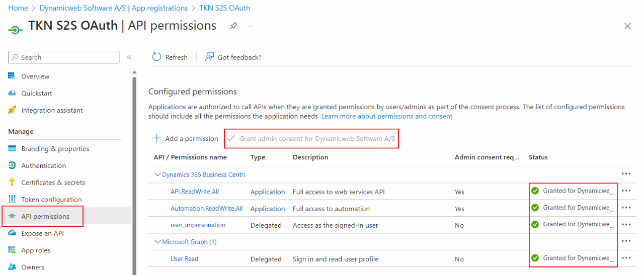
Task: Open Certificates & secrets in sidebar
Action: (53, 182)
